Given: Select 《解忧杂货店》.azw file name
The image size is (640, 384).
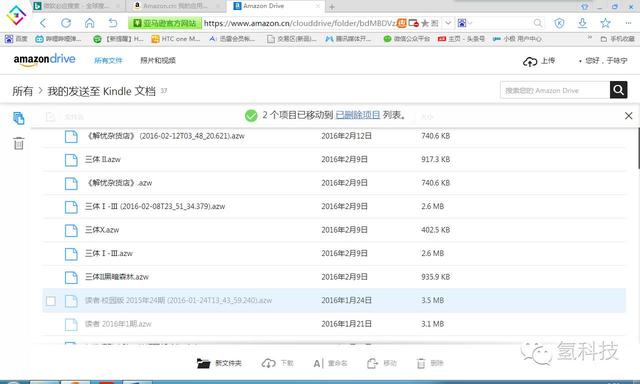Looking at the screenshot, I should (119, 183).
